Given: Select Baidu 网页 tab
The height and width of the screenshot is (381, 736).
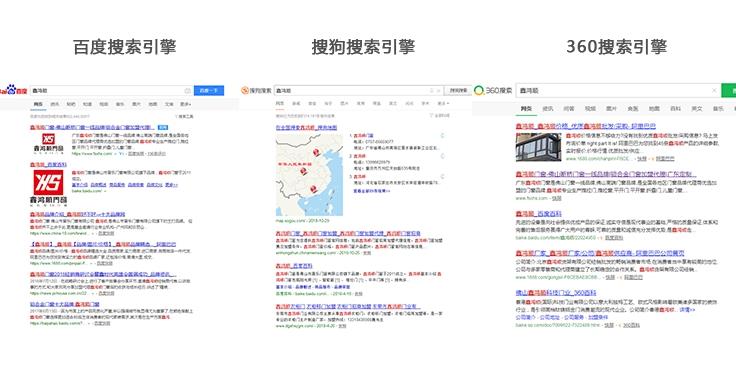Looking at the screenshot, I should tap(38, 104).
